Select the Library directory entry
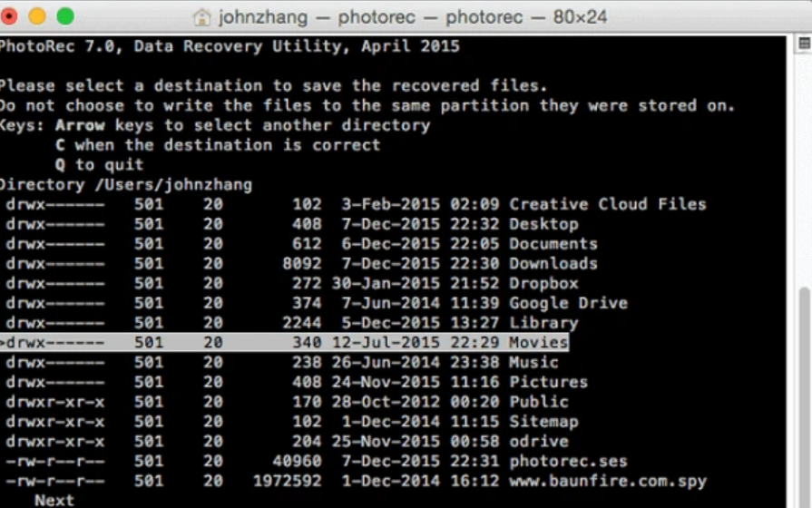Screen dimensions: 812x508 pos(543,323)
